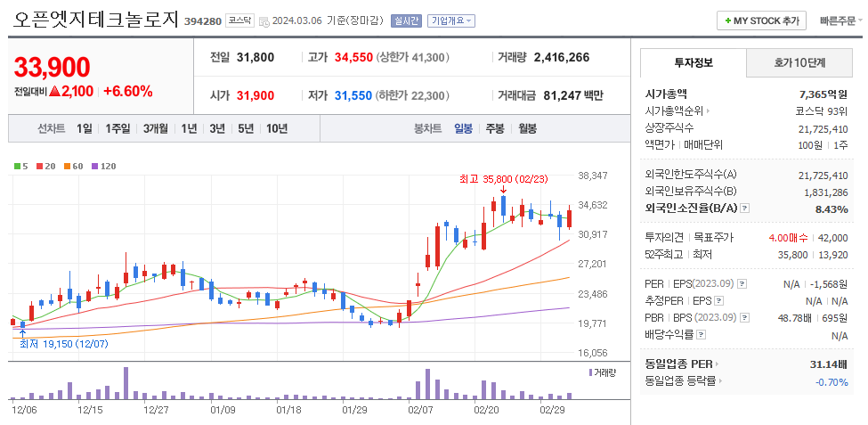Click the 고가 value 34,550
The height and width of the screenshot is (425, 868).
(353, 57)
